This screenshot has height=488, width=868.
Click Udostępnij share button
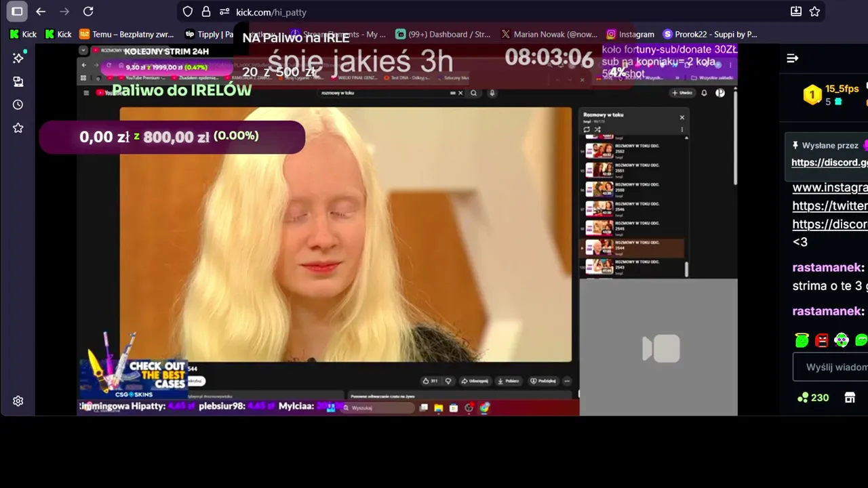pyautogui.click(x=474, y=381)
